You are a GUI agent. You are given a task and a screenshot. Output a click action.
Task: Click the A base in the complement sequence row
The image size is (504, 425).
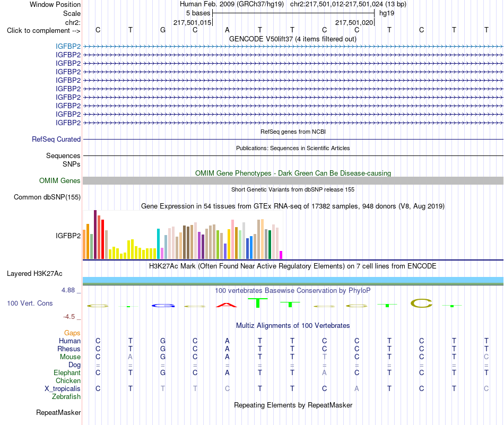pyautogui.click(x=227, y=30)
